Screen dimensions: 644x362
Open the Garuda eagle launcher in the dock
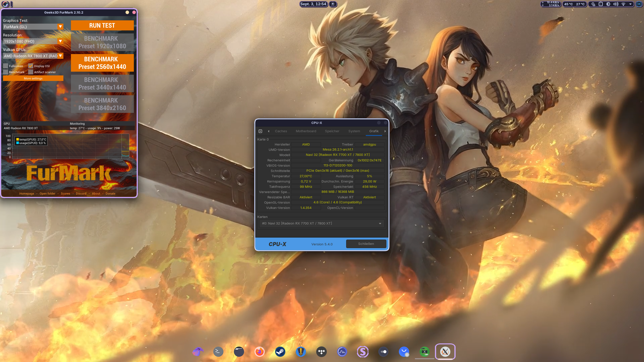(198, 351)
